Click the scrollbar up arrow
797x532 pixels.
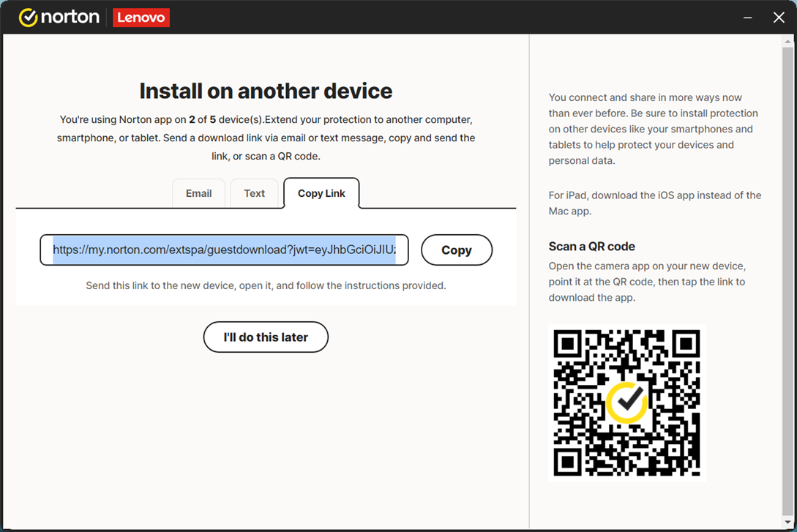click(x=787, y=41)
